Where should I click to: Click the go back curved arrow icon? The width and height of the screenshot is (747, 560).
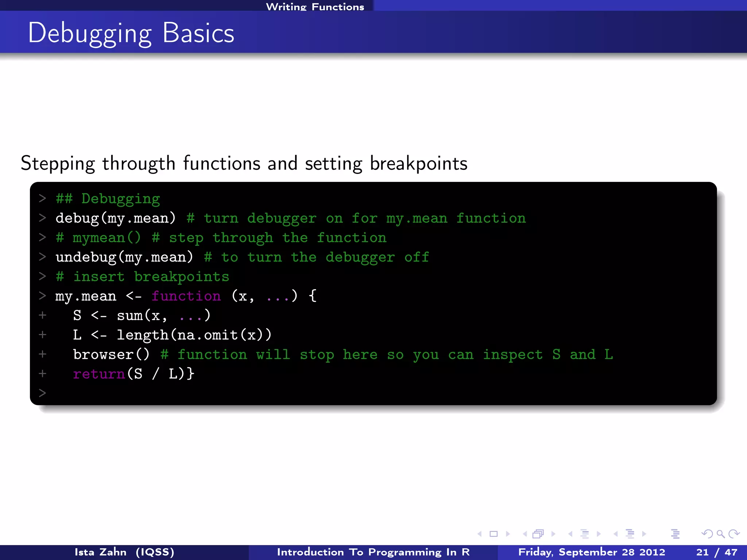pos(707,534)
